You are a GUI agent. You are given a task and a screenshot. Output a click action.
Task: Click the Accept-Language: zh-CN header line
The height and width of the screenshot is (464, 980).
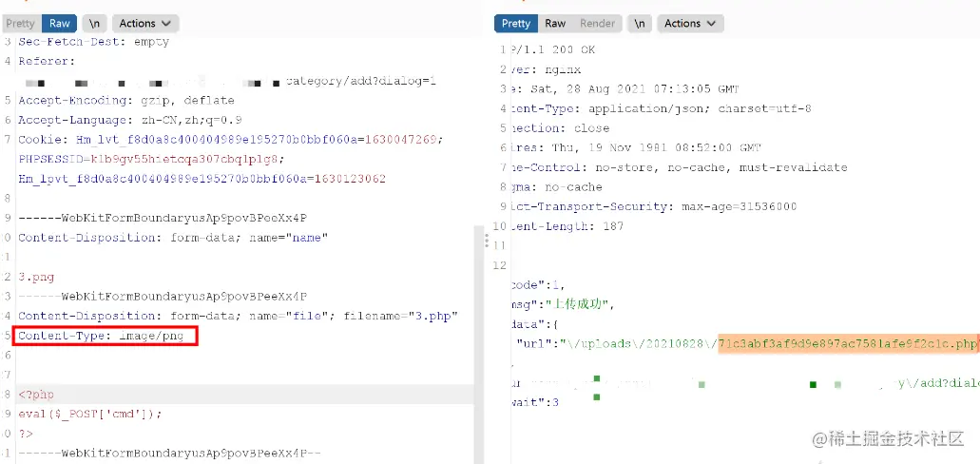(x=130, y=120)
